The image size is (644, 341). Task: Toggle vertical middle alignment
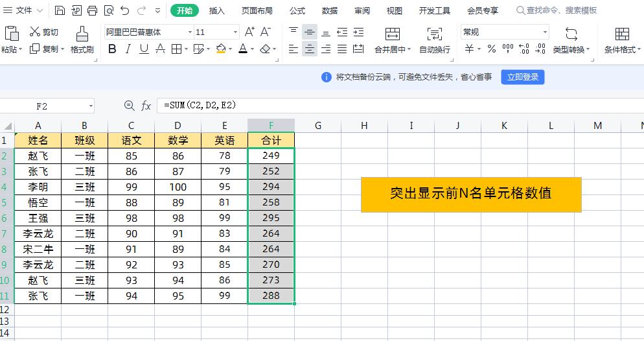[x=310, y=32]
